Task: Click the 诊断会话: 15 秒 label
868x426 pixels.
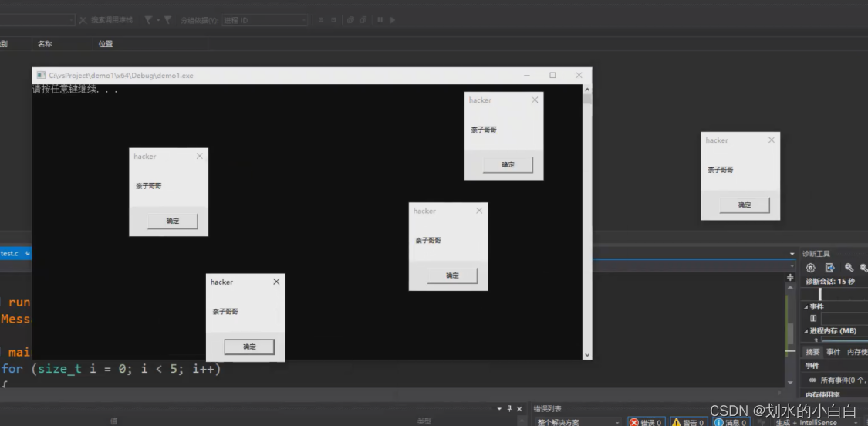Action: 829,282
